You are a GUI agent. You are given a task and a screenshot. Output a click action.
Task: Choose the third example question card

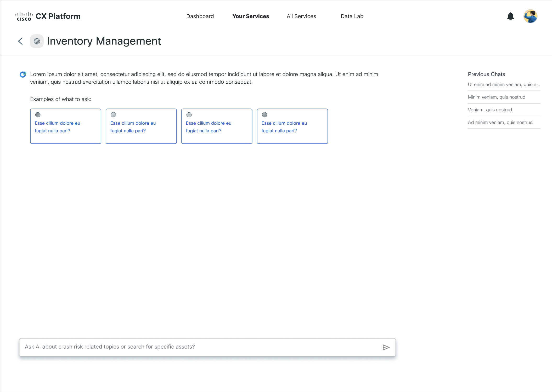[x=217, y=126]
